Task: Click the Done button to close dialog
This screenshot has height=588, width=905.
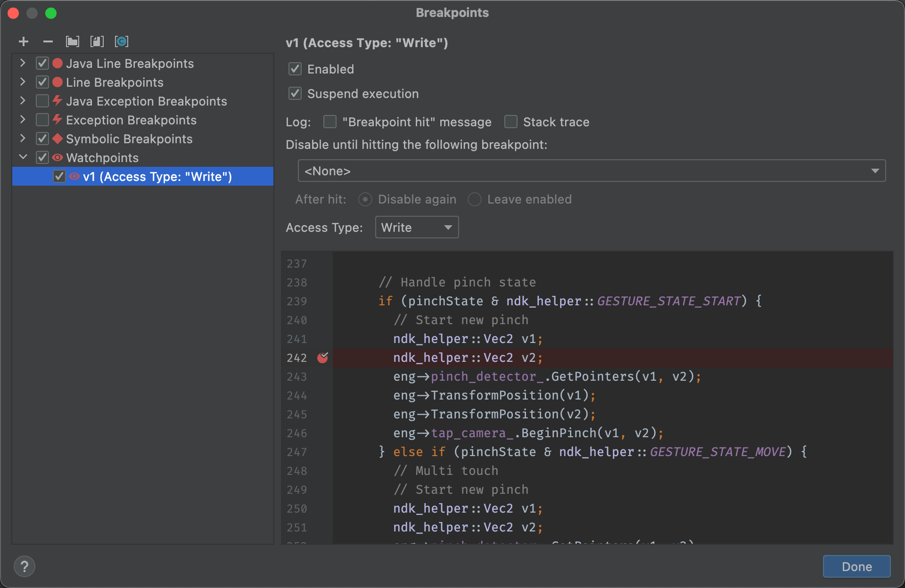Action: [856, 565]
